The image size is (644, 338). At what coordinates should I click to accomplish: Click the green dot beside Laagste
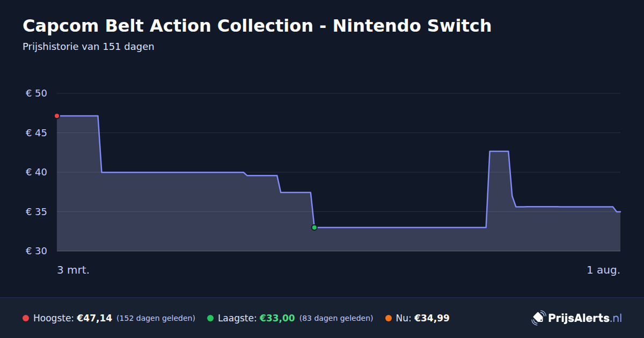pos(210,318)
